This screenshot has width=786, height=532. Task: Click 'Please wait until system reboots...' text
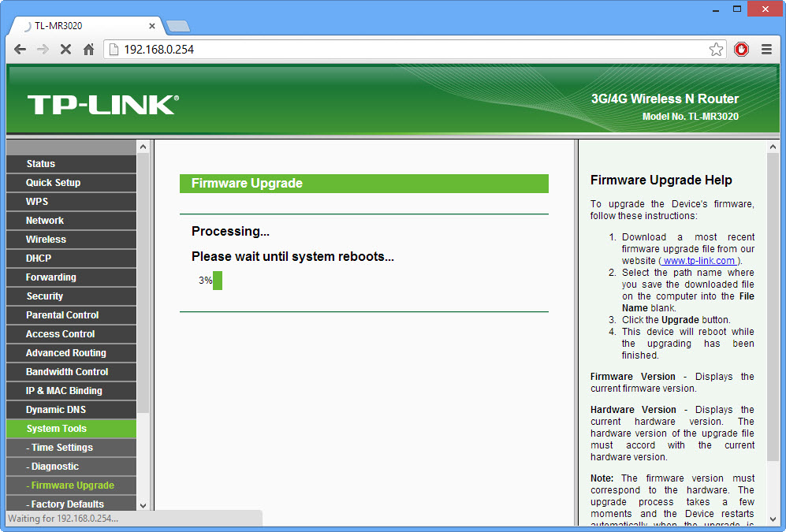(292, 256)
